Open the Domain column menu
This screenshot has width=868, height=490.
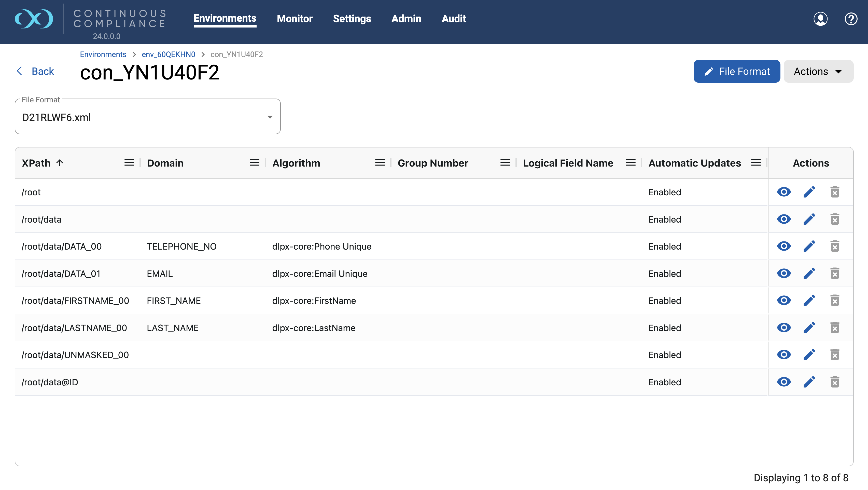[x=254, y=163]
